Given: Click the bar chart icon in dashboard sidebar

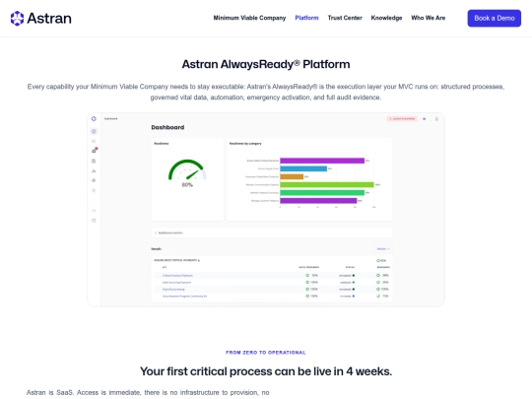Looking at the screenshot, I should pos(94,170).
